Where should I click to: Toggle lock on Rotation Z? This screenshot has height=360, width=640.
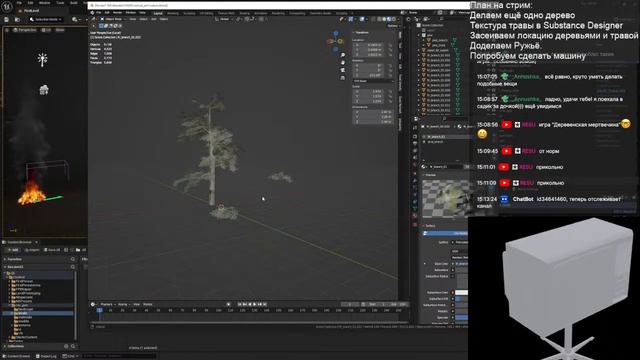[390, 75]
